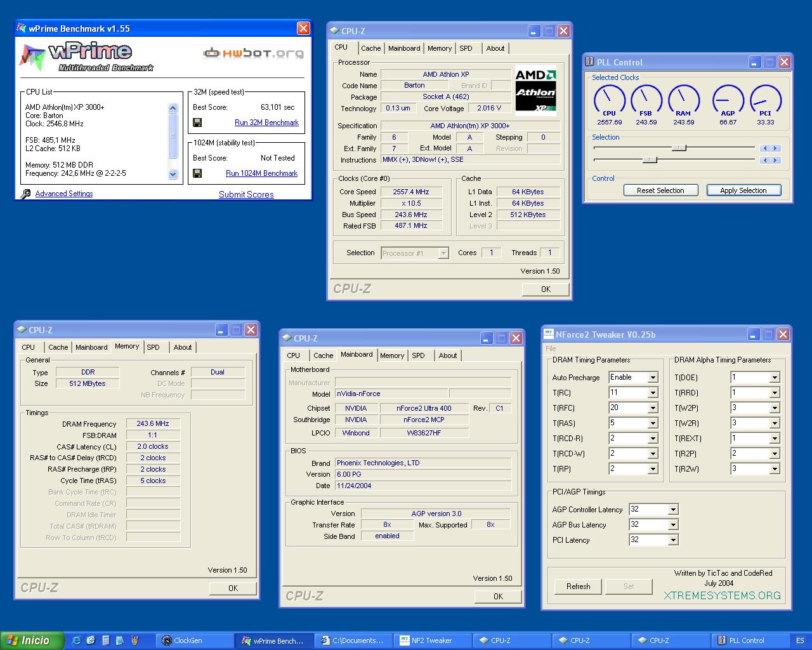Screen dimensions: 812x650
Task: Click the pencil cup icon in quick launch
Action: (134, 640)
